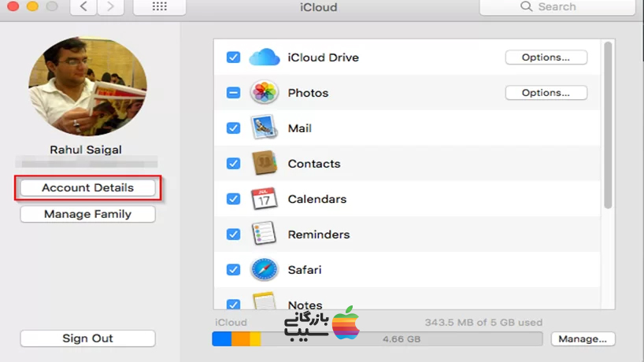Click Manage Family button
The height and width of the screenshot is (362, 644).
tap(87, 214)
